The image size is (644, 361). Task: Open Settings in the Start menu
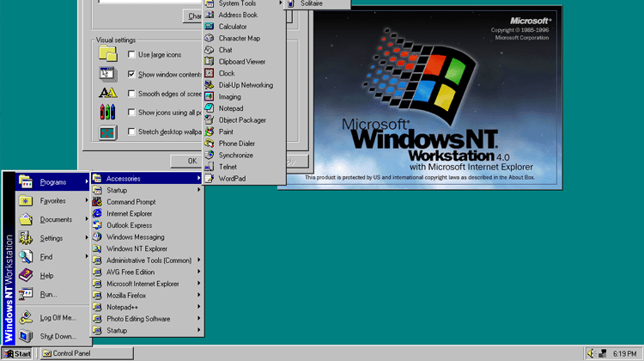(x=52, y=238)
